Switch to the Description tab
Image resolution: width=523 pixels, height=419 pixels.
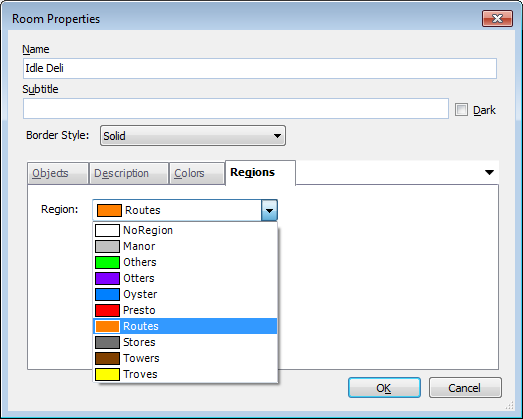(129, 173)
